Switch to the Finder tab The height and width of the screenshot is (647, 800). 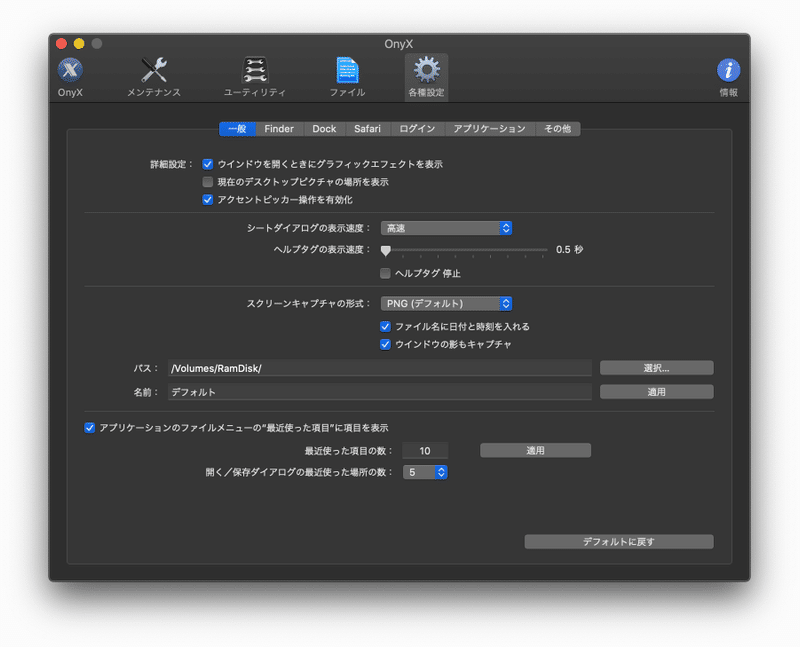pyautogui.click(x=279, y=129)
